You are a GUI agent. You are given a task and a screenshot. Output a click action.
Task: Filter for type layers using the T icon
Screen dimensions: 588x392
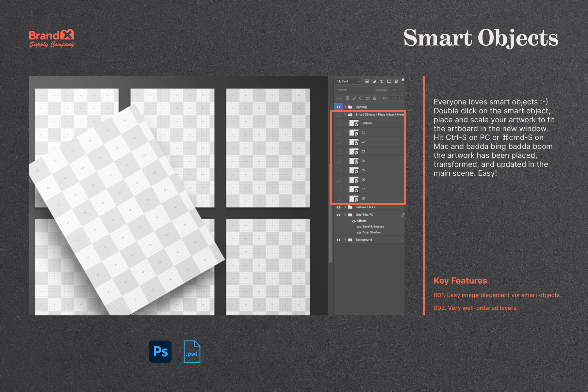tap(382, 81)
